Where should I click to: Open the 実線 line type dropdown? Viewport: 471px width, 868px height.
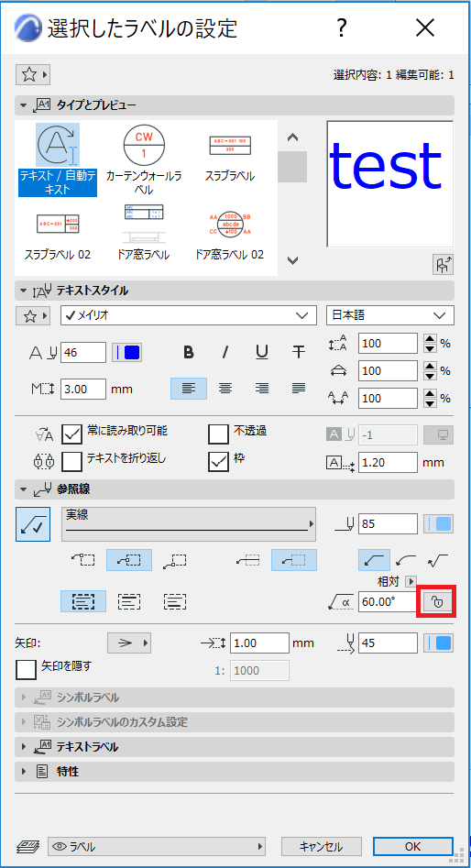pyautogui.click(x=189, y=523)
